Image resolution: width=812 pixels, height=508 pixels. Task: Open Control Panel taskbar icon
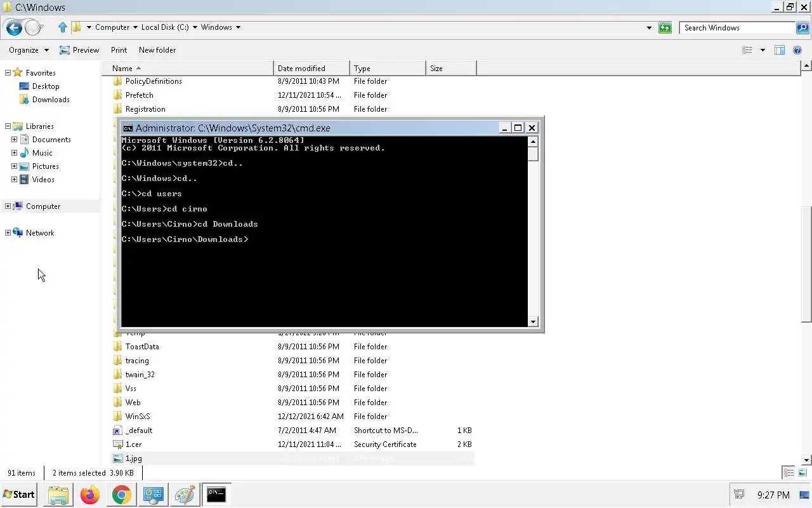click(x=153, y=495)
